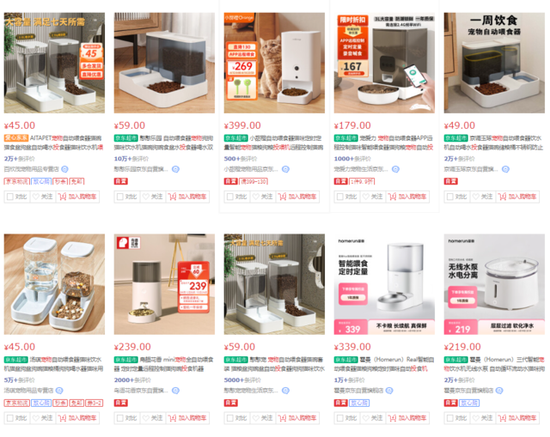Viewport: 550px width, 437px height.
Task: Open the 1000+ reviews link under ¥179.00
Action: pyautogui.click(x=352, y=159)
